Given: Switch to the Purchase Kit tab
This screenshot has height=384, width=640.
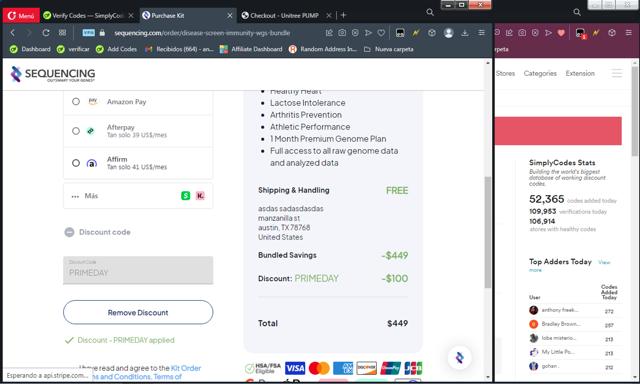Looking at the screenshot, I should [x=184, y=16].
